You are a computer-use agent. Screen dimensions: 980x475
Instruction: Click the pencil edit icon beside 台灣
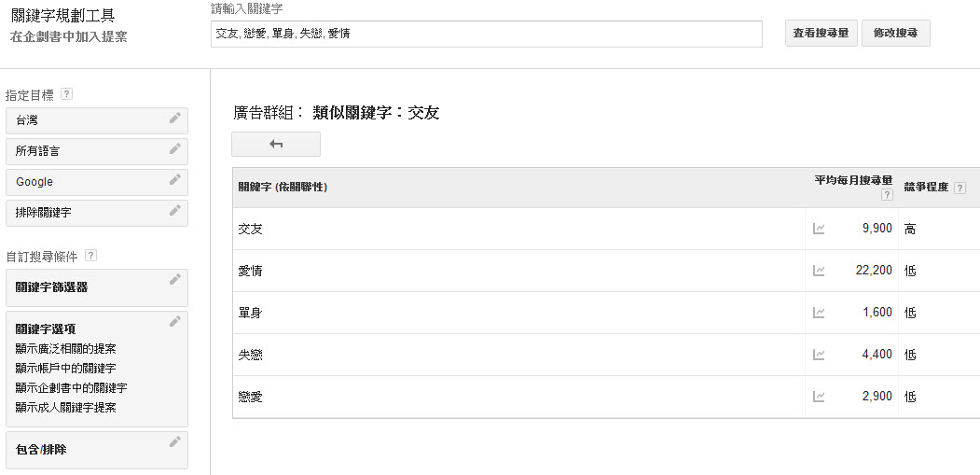pos(175,118)
